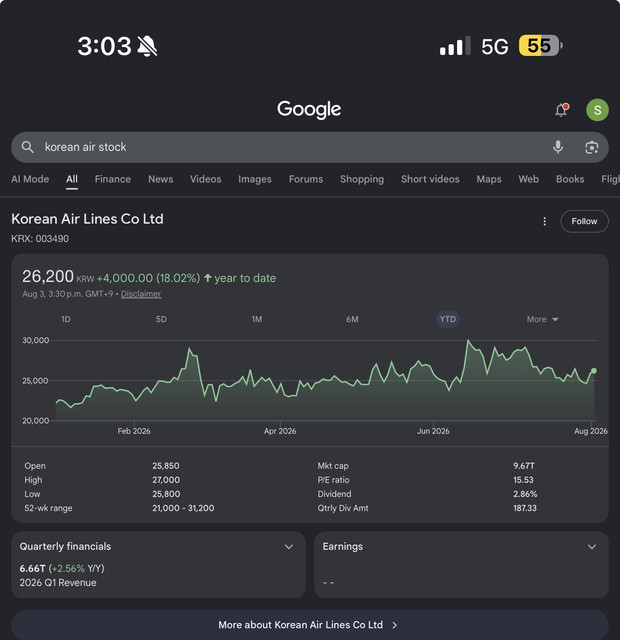
Task: Tap the battery indicator in status bar
Action: point(540,46)
